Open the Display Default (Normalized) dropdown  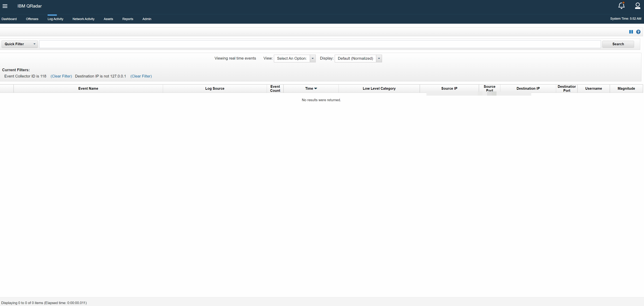(x=358, y=58)
